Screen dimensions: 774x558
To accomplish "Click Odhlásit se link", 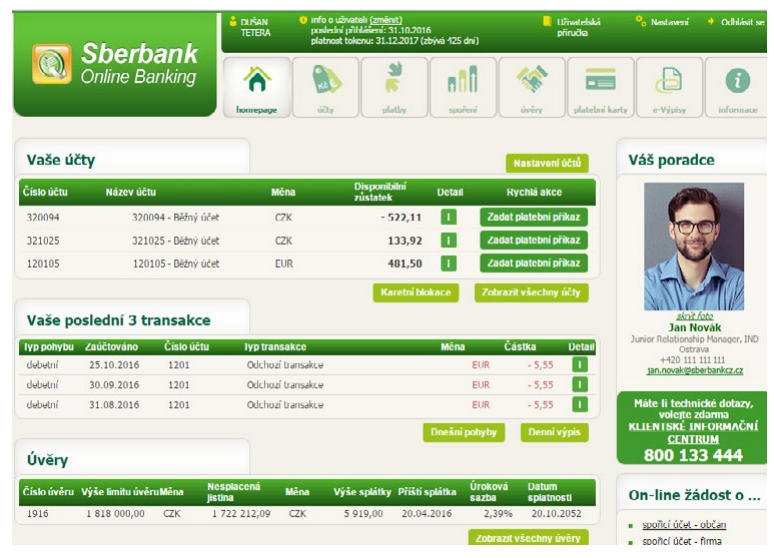I will [743, 22].
